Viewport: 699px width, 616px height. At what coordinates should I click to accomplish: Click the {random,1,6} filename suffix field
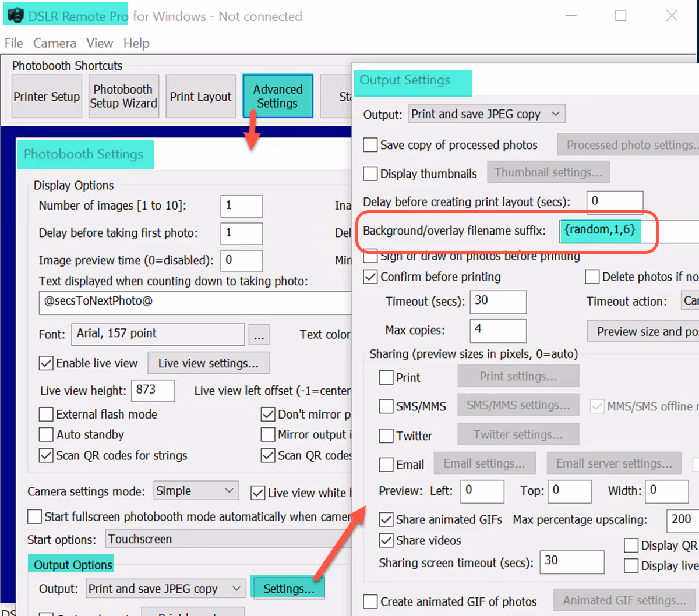pos(629,231)
